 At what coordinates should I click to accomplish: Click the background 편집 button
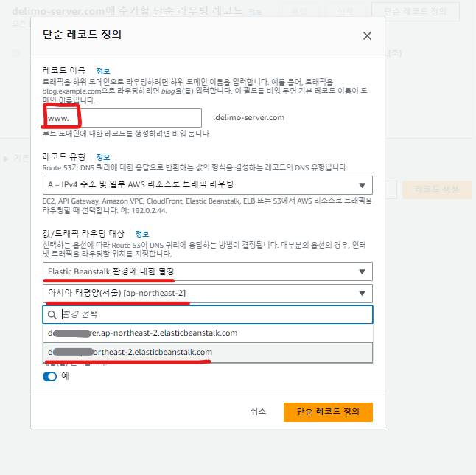[299, 12]
